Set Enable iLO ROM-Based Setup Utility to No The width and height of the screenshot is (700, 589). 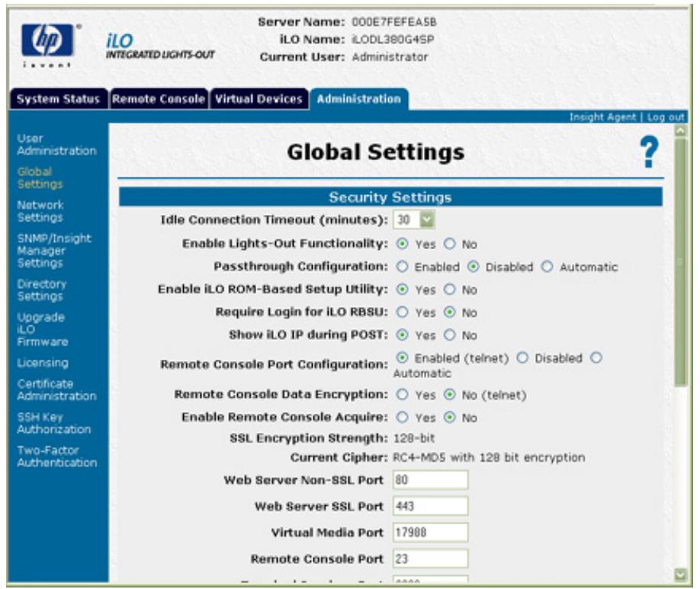[x=450, y=289]
